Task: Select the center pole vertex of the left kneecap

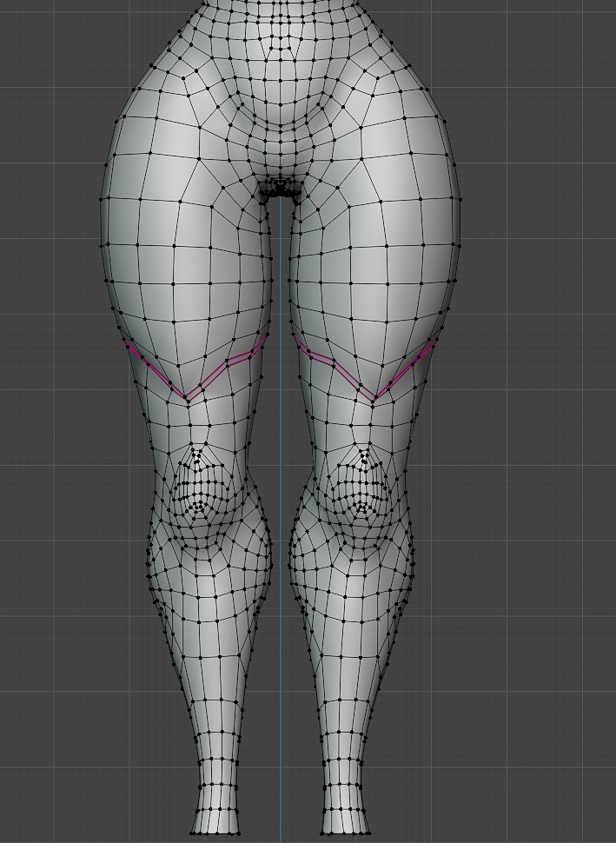Action: [199, 501]
